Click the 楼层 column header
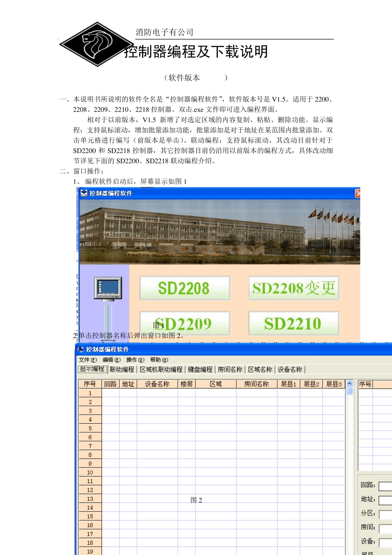 (x=187, y=384)
